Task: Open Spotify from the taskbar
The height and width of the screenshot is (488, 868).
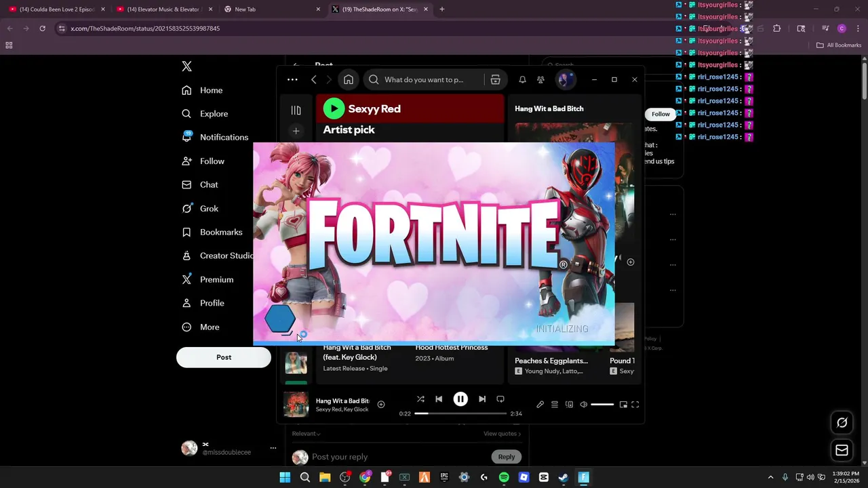Action: tap(504, 477)
